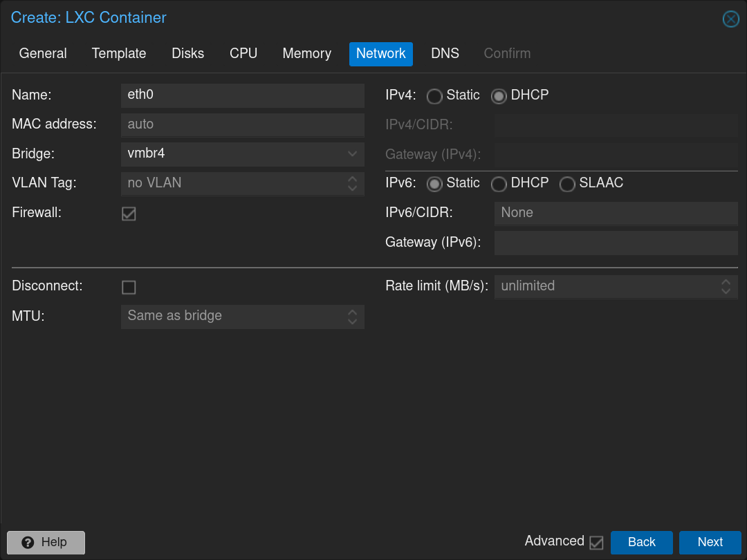Decrease the VLAN Tag value
Screen dimensions: 747x560
[352, 188]
